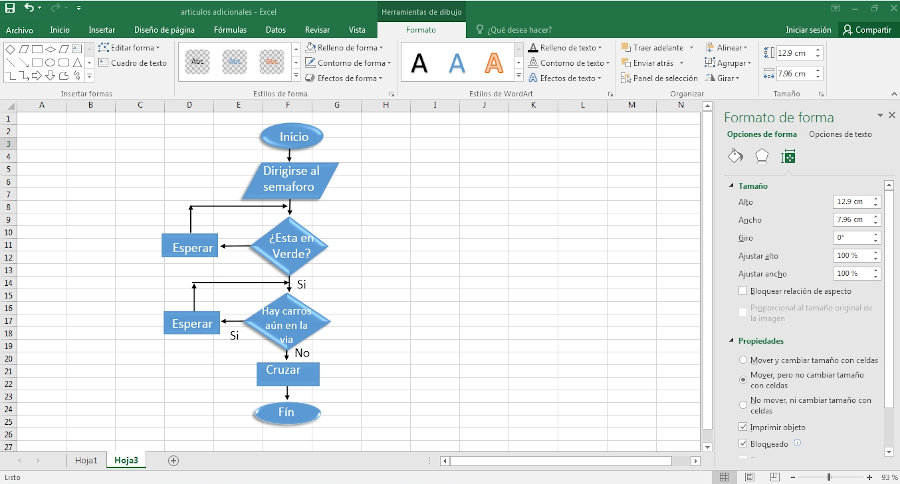The width and height of the screenshot is (900, 484).
Task: Open the Archivo tab
Action: 20,30
